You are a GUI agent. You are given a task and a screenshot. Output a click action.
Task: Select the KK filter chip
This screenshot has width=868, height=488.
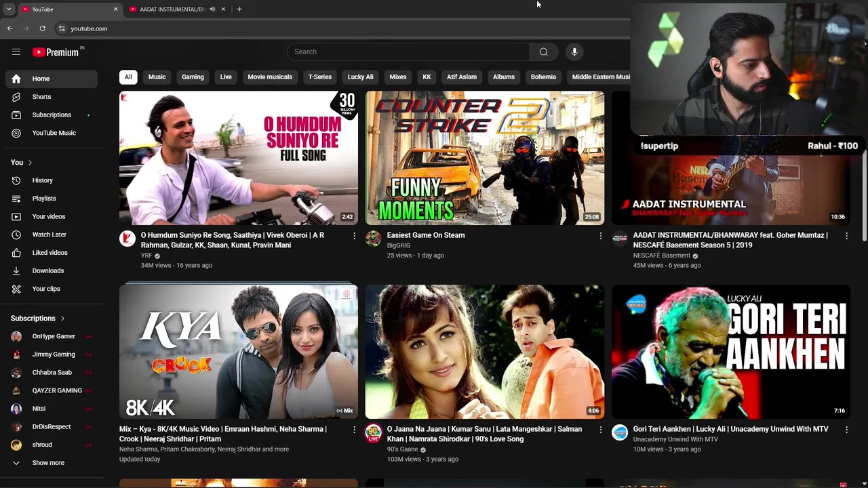(x=427, y=77)
